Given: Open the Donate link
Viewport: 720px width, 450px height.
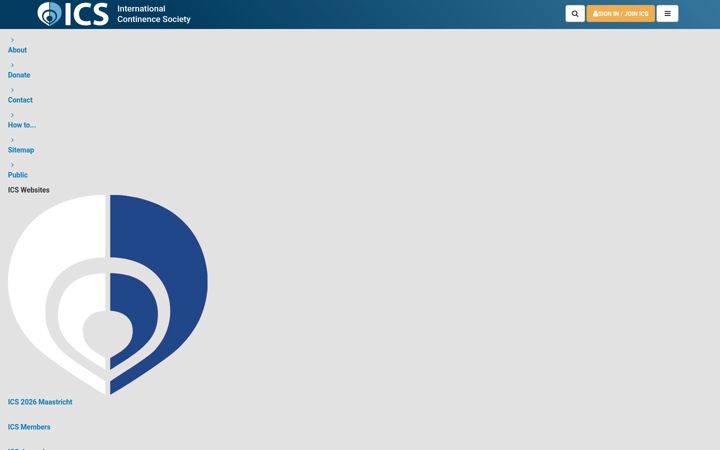Looking at the screenshot, I should click(19, 75).
